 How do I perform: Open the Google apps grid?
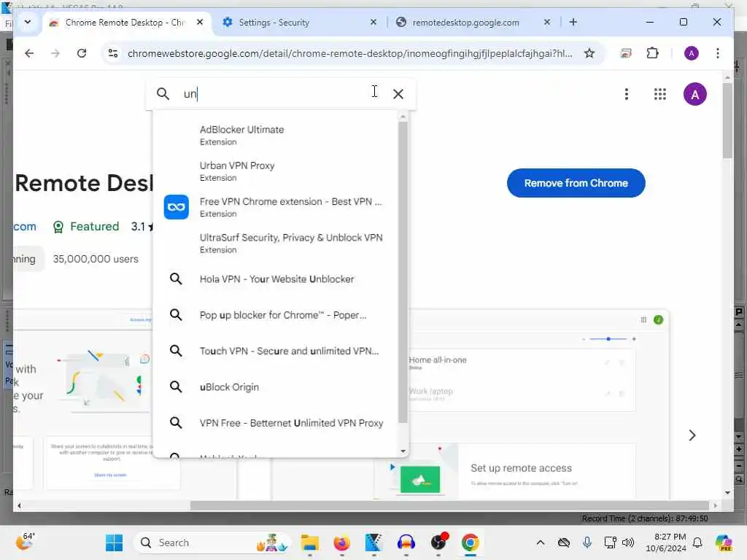coord(659,94)
